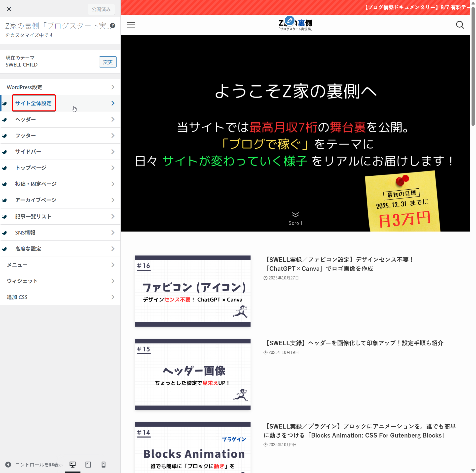
Task: Open the トップページ menu item
Action: [x=60, y=168]
